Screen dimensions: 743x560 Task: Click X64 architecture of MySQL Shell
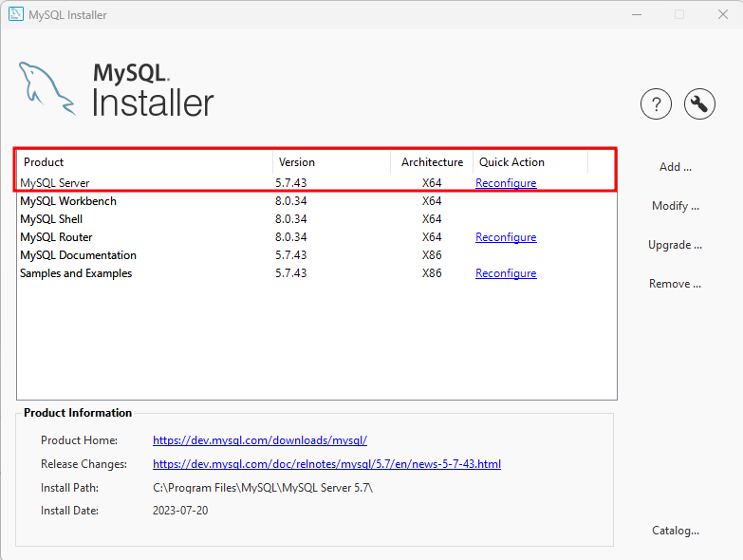pyautogui.click(x=432, y=219)
